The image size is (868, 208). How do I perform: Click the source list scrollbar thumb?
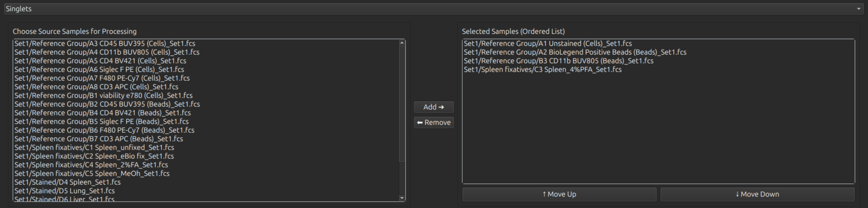(402, 103)
